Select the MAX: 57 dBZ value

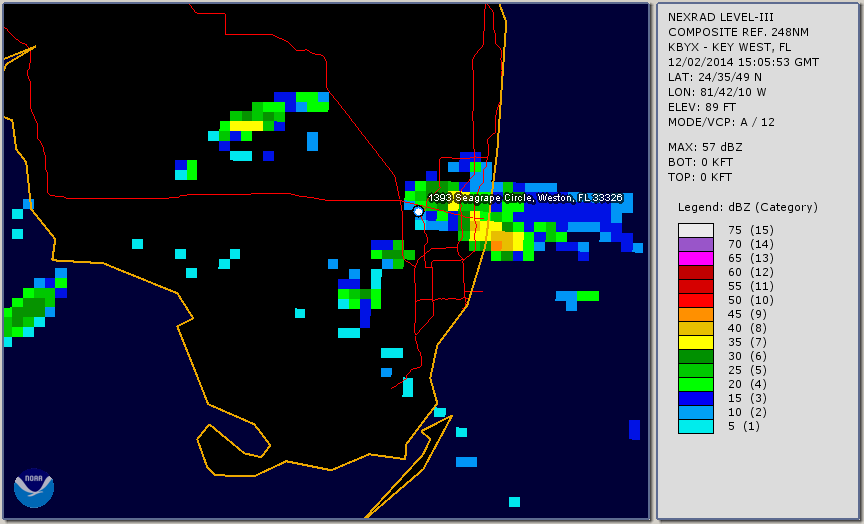[705, 147]
